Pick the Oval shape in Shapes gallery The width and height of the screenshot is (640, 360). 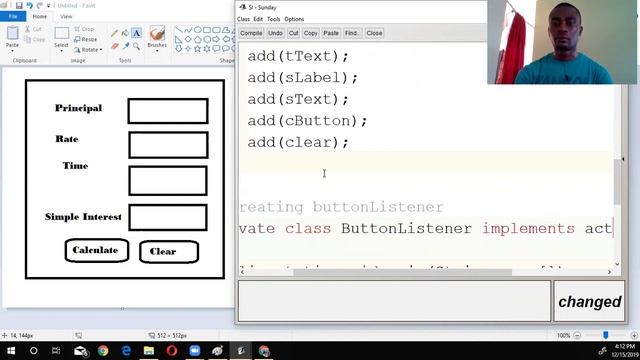[x=197, y=30]
